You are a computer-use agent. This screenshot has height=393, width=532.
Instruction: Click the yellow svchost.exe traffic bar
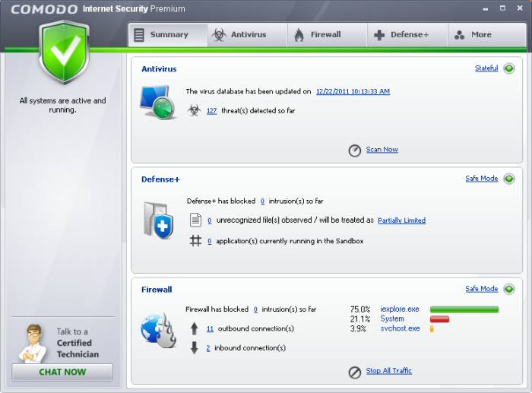(x=432, y=329)
